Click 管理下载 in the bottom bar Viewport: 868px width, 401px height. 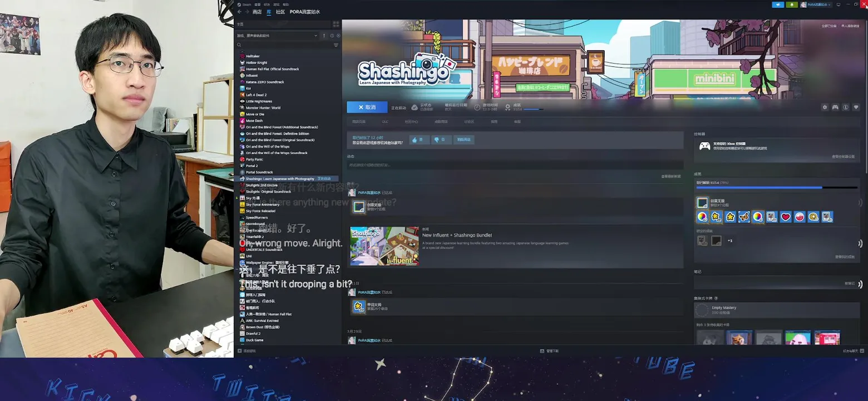click(x=549, y=351)
